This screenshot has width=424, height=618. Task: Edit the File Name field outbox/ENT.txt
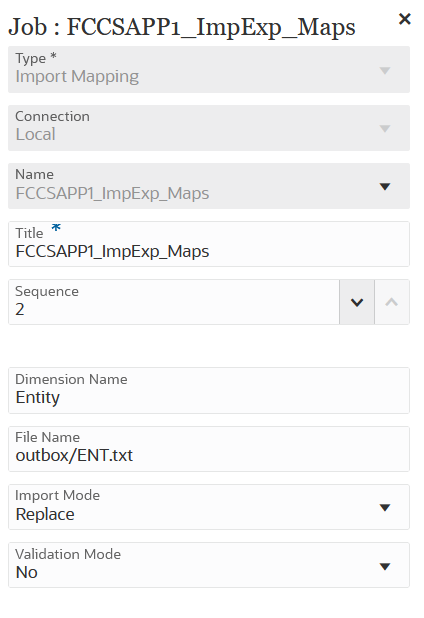(209, 449)
